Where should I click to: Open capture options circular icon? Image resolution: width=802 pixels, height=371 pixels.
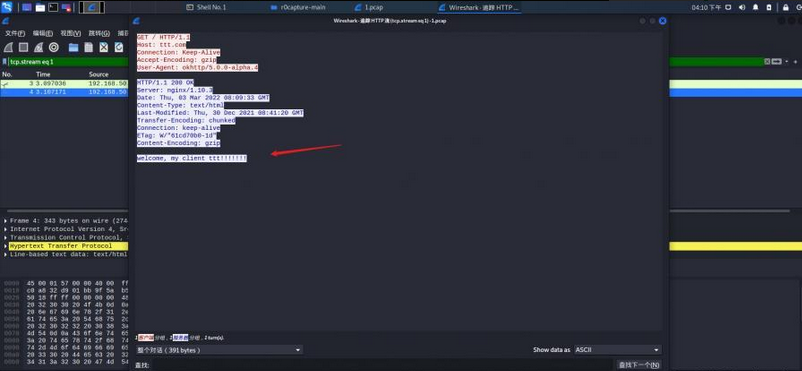[54, 48]
